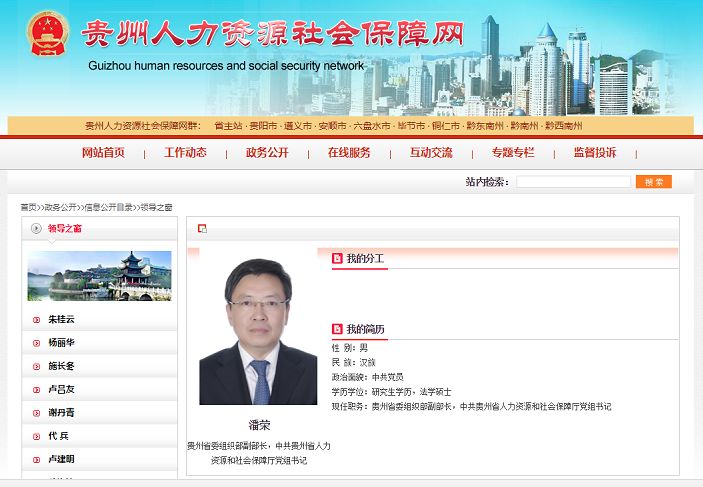Select the 领导之窗 sidebar heading
This screenshot has height=487, width=703.
pos(65,229)
